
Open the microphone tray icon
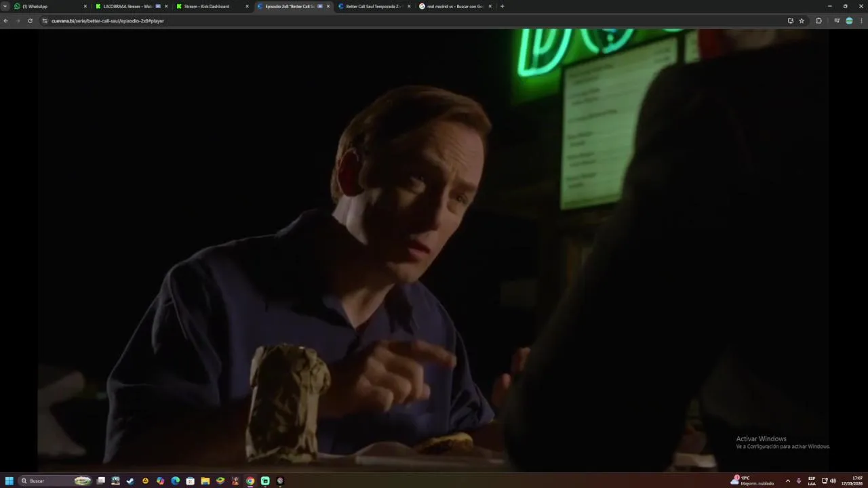coord(799,481)
